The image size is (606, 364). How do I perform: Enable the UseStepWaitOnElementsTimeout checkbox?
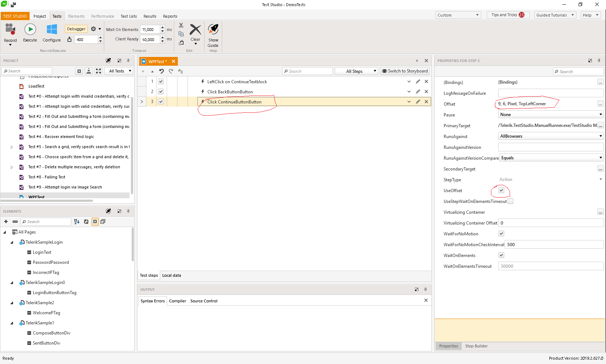[510, 201]
